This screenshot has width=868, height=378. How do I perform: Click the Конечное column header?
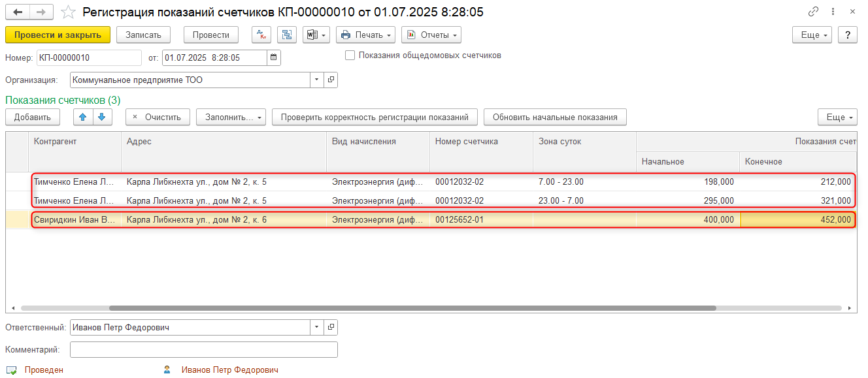click(x=798, y=161)
